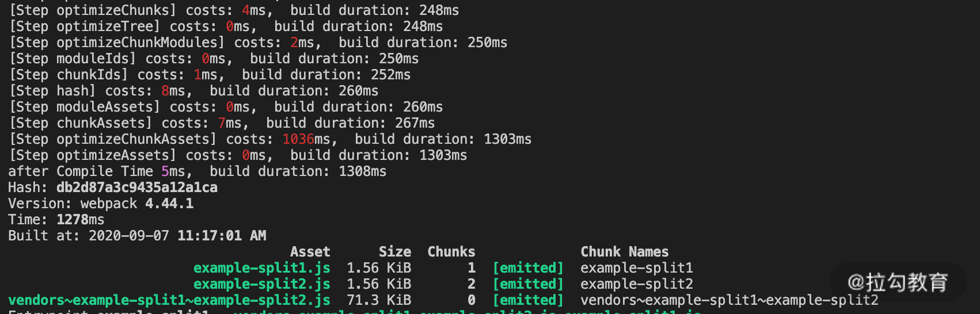Click the Chunk Names column header

coord(625,252)
